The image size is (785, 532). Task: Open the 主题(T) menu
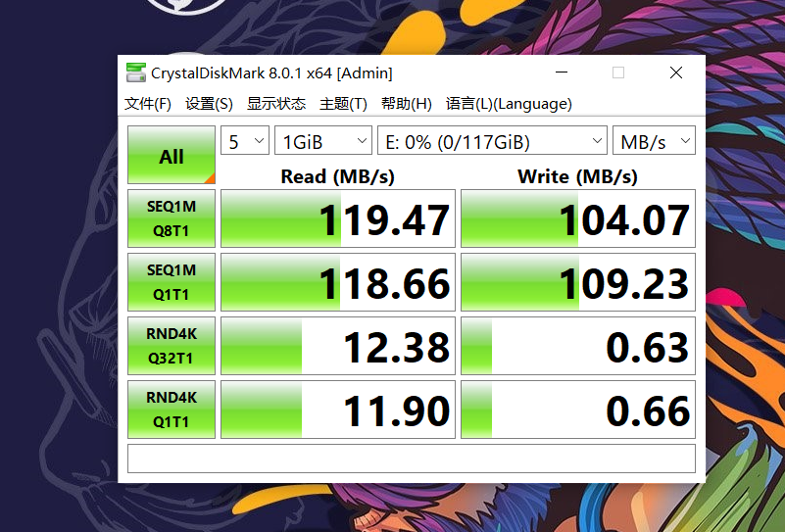[x=343, y=104]
